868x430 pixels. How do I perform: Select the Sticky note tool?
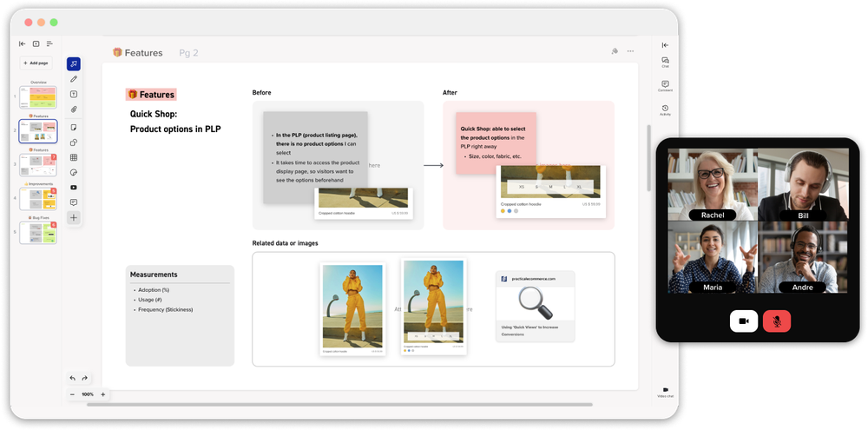pos(74,128)
